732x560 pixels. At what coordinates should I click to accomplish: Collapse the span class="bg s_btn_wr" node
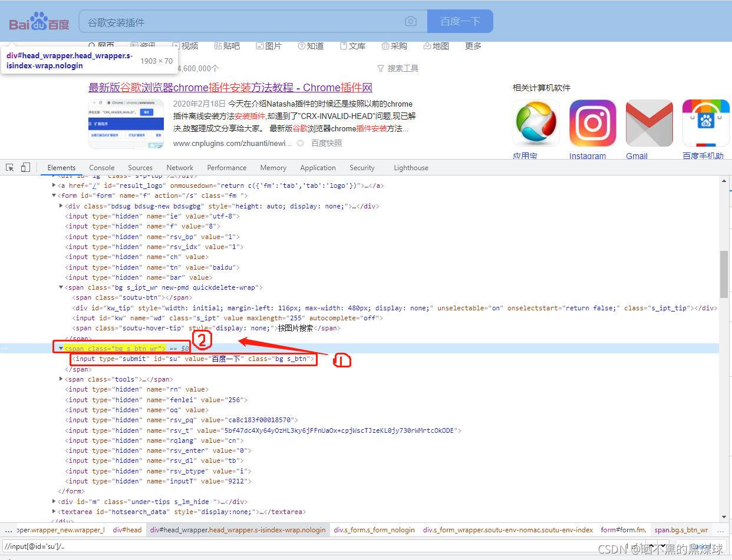[x=61, y=349]
